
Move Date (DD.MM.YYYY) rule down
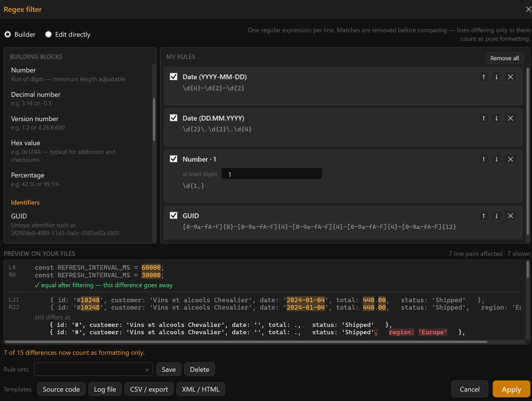point(497,118)
